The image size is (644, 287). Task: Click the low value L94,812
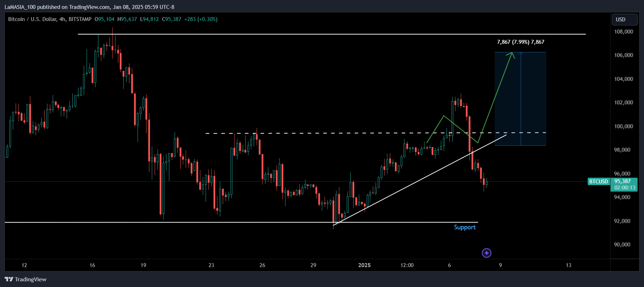tap(149, 19)
